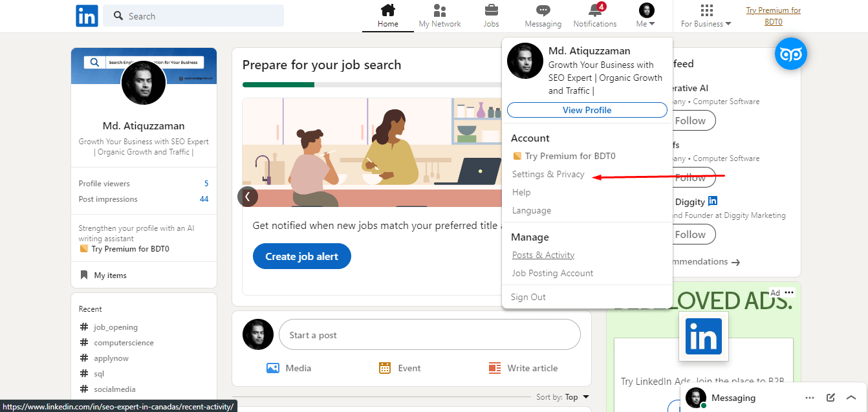Click Try Premium for BDT0 top link
868x412 pixels.
774,16
